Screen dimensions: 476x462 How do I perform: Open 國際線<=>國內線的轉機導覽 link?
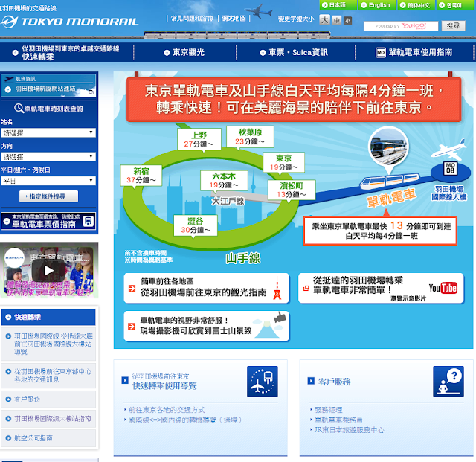pyautogui.click(x=185, y=420)
